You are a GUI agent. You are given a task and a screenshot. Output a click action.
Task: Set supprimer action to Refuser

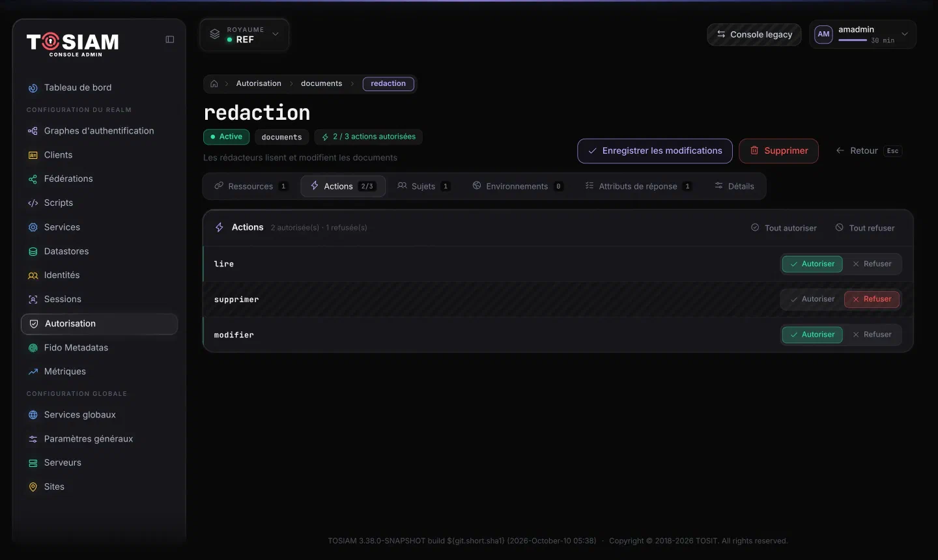coord(872,299)
